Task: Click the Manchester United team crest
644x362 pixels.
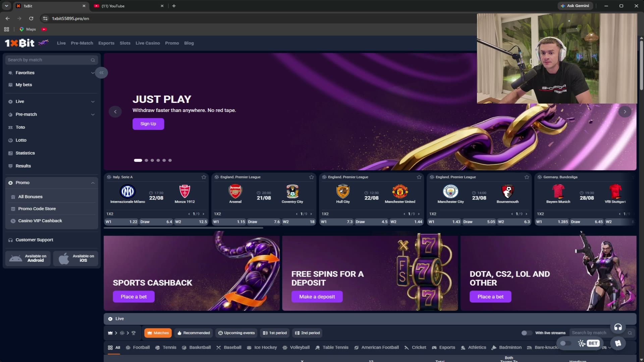Action: coord(400,191)
